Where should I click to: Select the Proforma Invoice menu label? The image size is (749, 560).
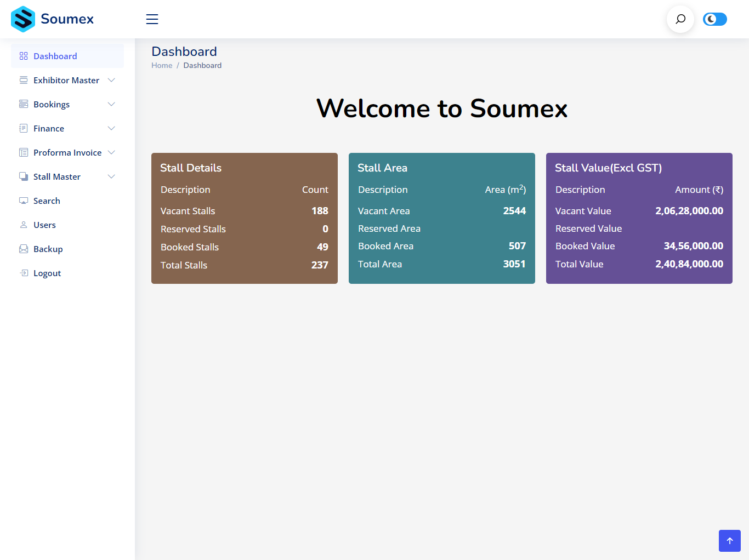coord(67,152)
